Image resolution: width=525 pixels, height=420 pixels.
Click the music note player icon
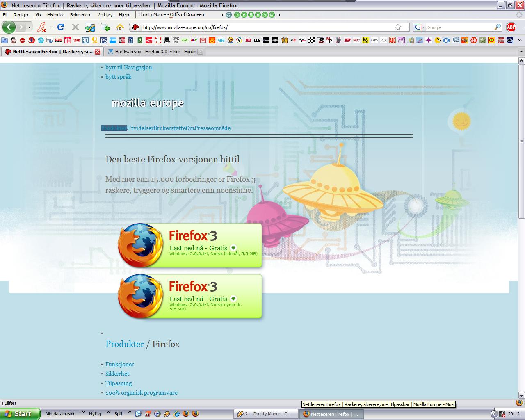tap(229, 15)
